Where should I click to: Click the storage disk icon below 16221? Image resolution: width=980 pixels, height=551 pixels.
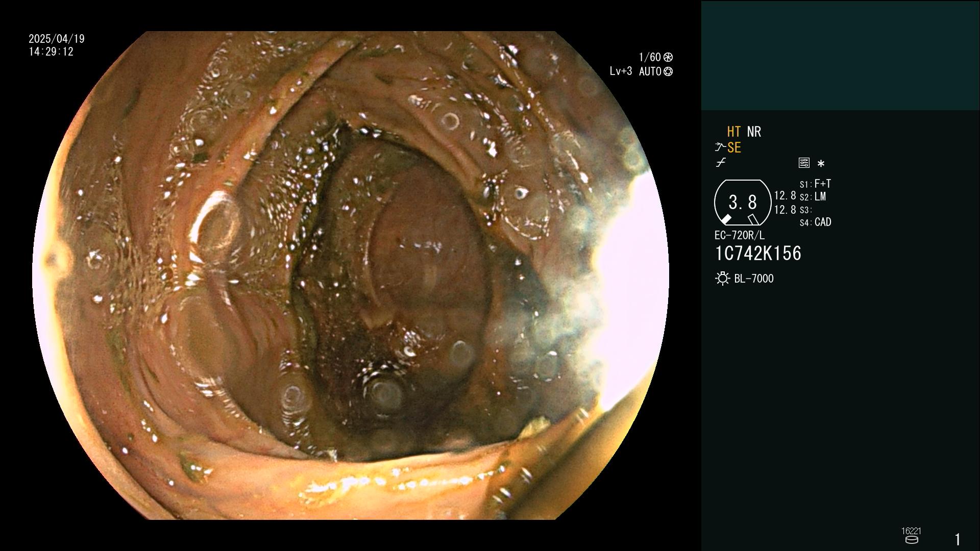point(912,540)
